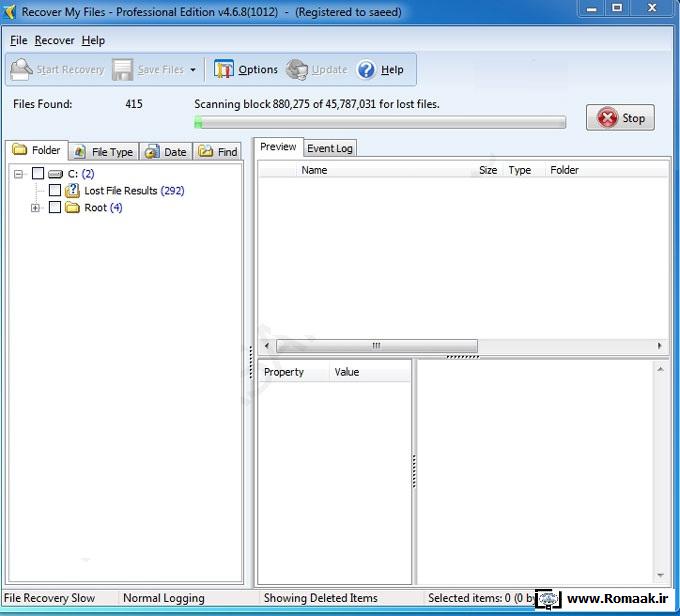Sort by the Name column header
Image resolution: width=680 pixels, height=616 pixels.
(x=314, y=170)
